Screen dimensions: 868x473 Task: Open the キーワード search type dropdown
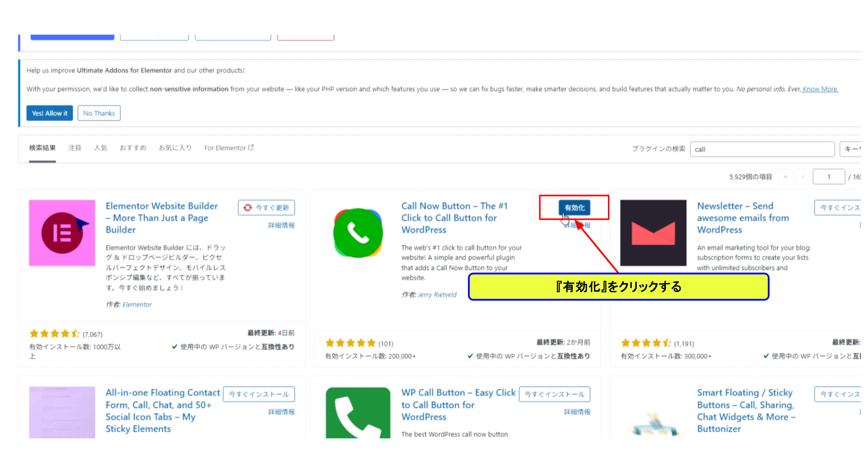(851, 149)
